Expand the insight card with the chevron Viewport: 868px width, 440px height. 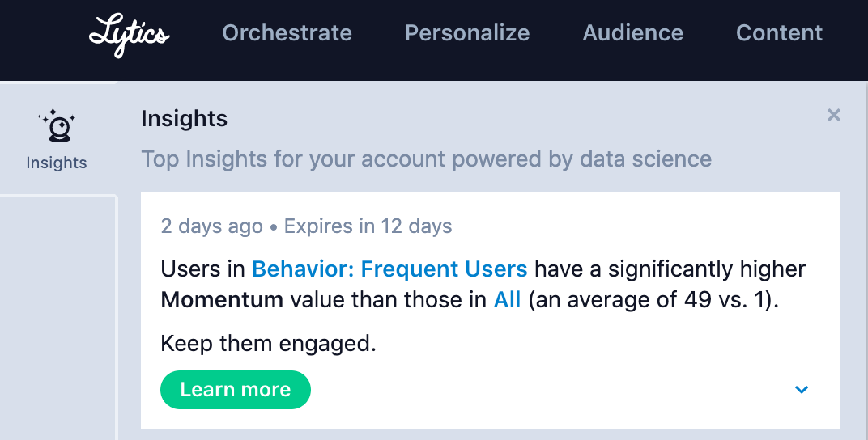point(802,390)
